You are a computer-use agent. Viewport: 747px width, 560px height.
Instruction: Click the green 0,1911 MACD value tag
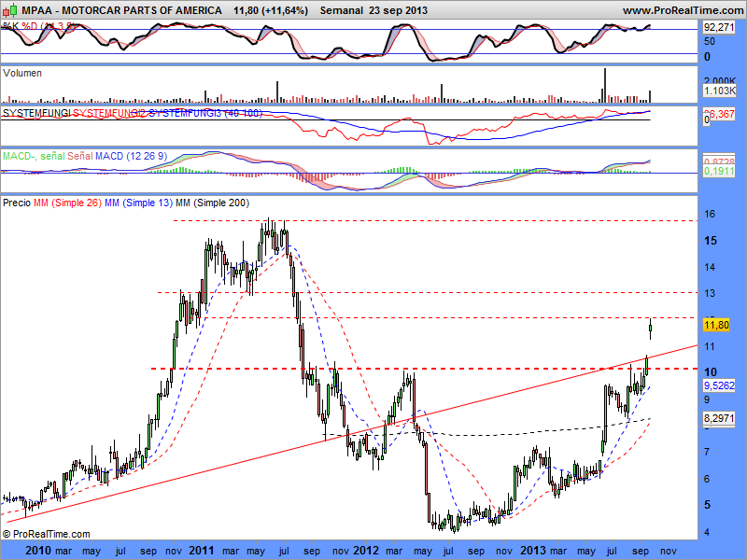coord(719,171)
